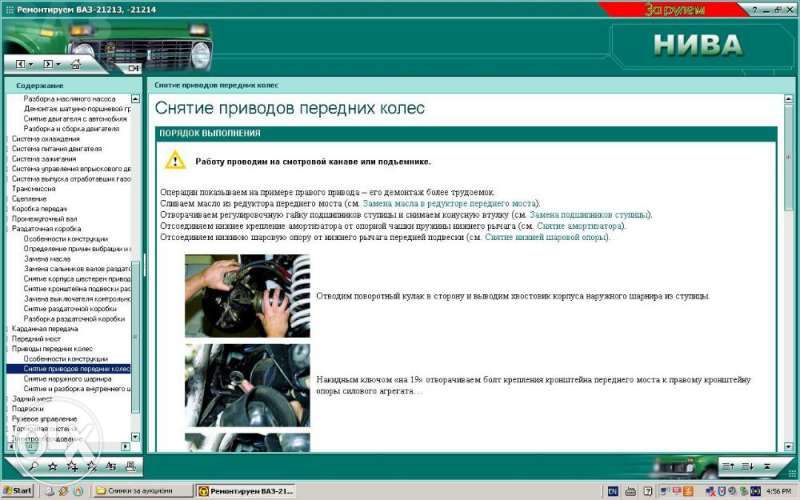Click photo of steering knuckle being pulled aside
This screenshot has height=500, width=800.
click(247, 296)
